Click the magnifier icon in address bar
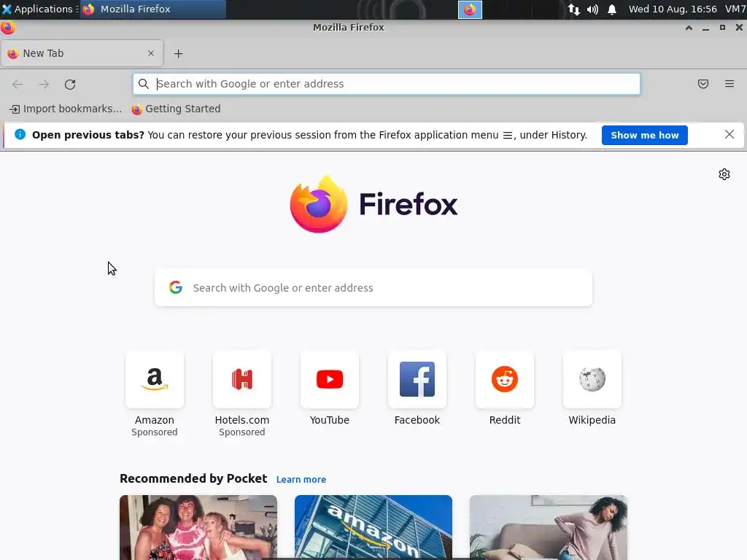This screenshot has width=747, height=560. click(x=144, y=84)
